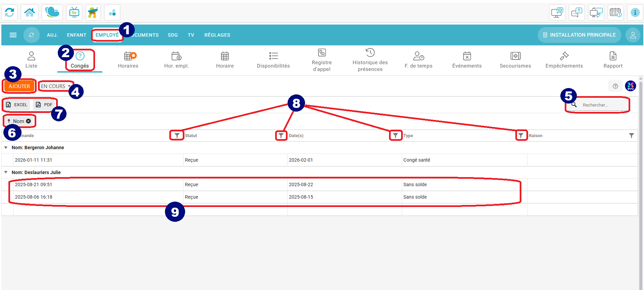Switch to the Horaires tab
The width and height of the screenshot is (644, 290).
128,60
